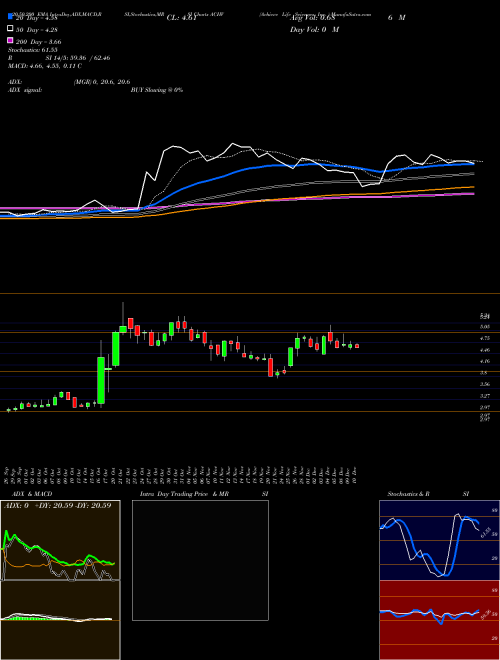Open the MACD histogram panel below ADX
This screenshot has width=500, height=660.
click(x=60, y=620)
